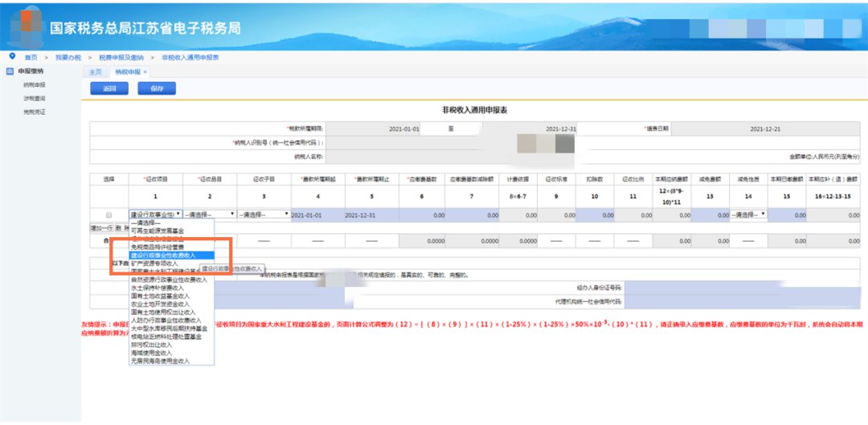Open the 征收品目 请选择 dropdown

click(x=210, y=215)
